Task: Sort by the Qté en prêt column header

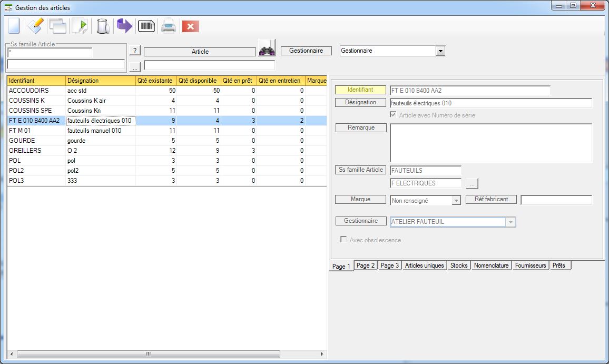Action: click(239, 81)
